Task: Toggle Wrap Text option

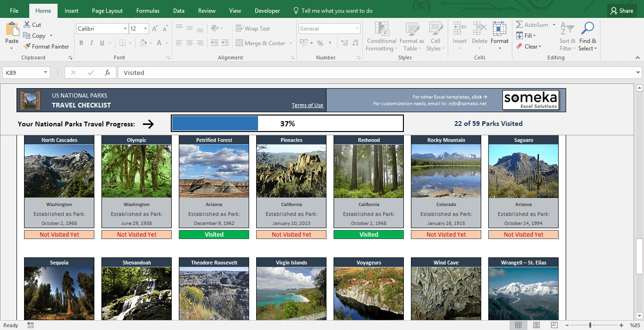Action: point(253,29)
